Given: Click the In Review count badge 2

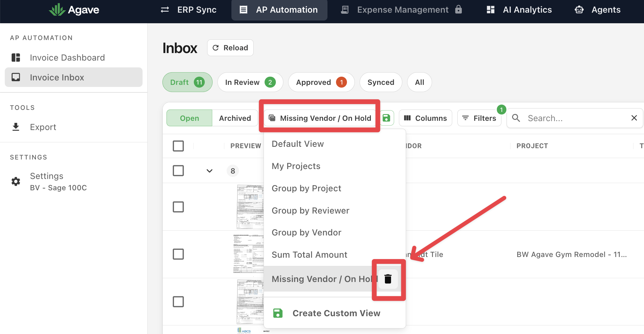Looking at the screenshot, I should (x=270, y=82).
